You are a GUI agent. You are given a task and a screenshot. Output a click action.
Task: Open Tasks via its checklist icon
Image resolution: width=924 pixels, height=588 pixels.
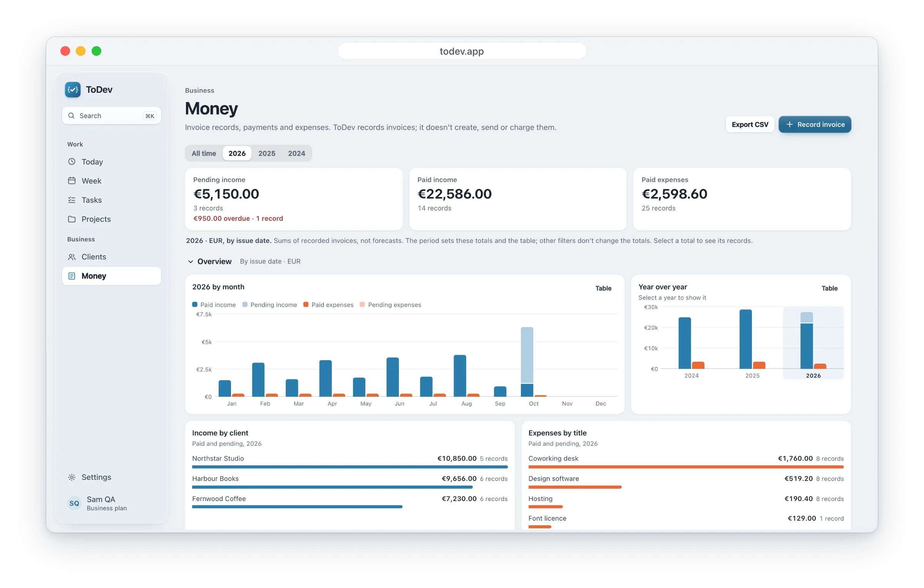72,200
